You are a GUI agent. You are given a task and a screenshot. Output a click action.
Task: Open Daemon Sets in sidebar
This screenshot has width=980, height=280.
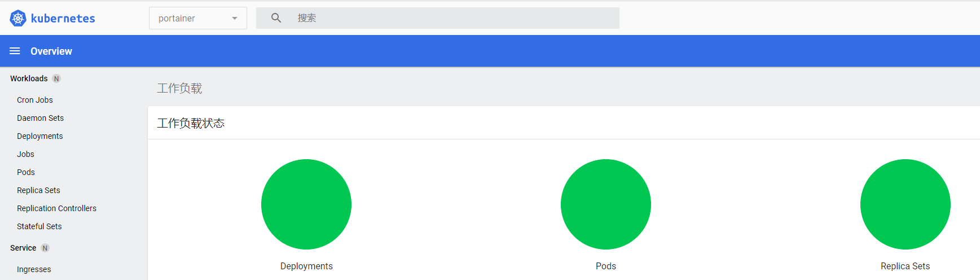coord(40,118)
